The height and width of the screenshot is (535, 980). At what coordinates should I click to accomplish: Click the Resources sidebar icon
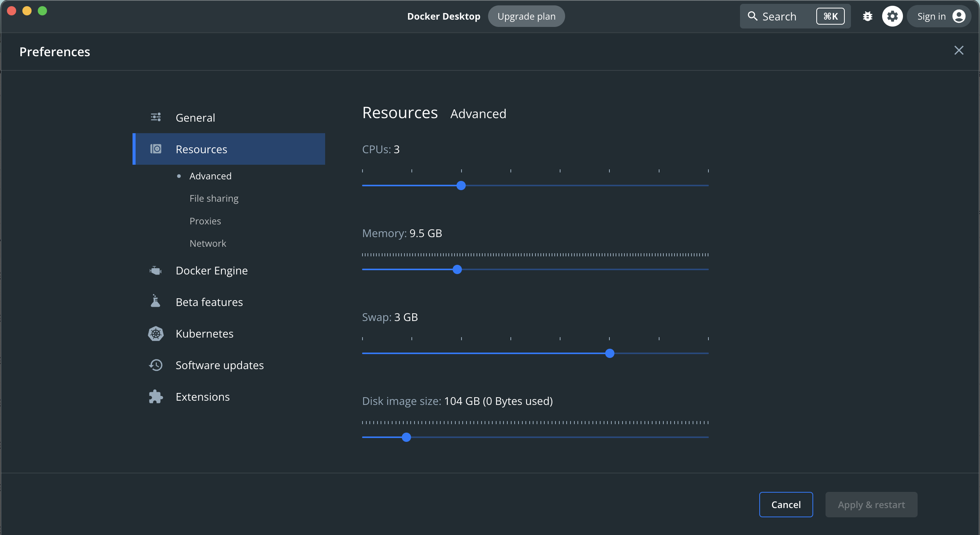tap(156, 149)
